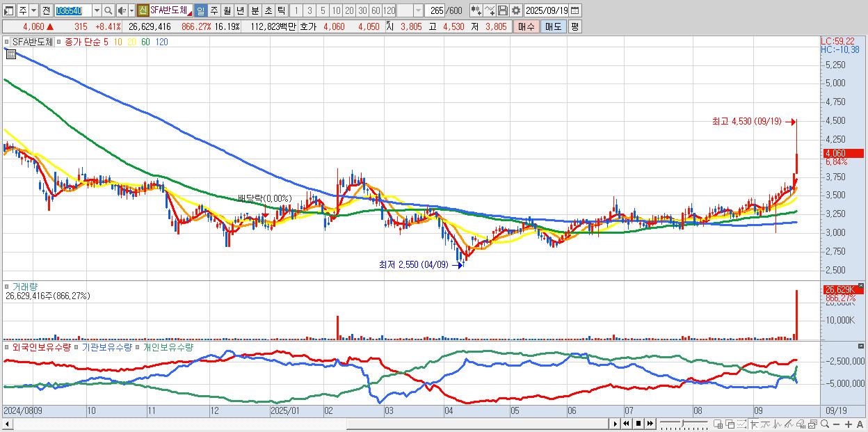Screen dimensions: 868x432
Task: Click the rewind button in bottom bar
Action: 626,424
